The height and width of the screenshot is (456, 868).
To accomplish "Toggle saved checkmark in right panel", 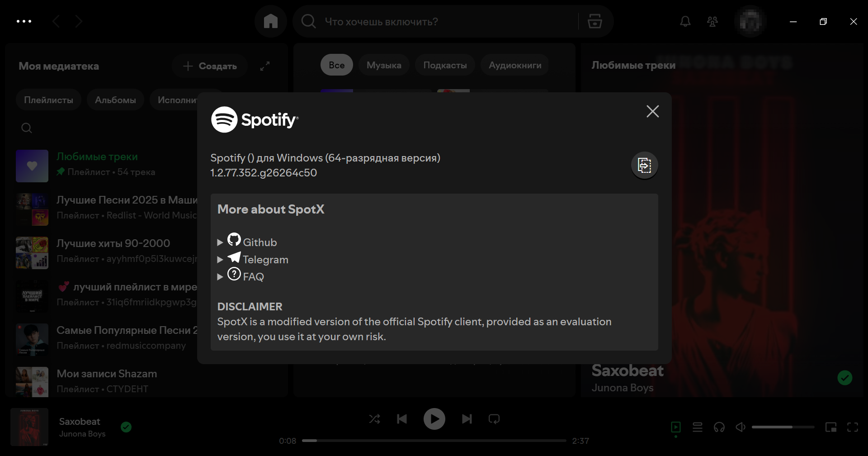I will tap(844, 378).
